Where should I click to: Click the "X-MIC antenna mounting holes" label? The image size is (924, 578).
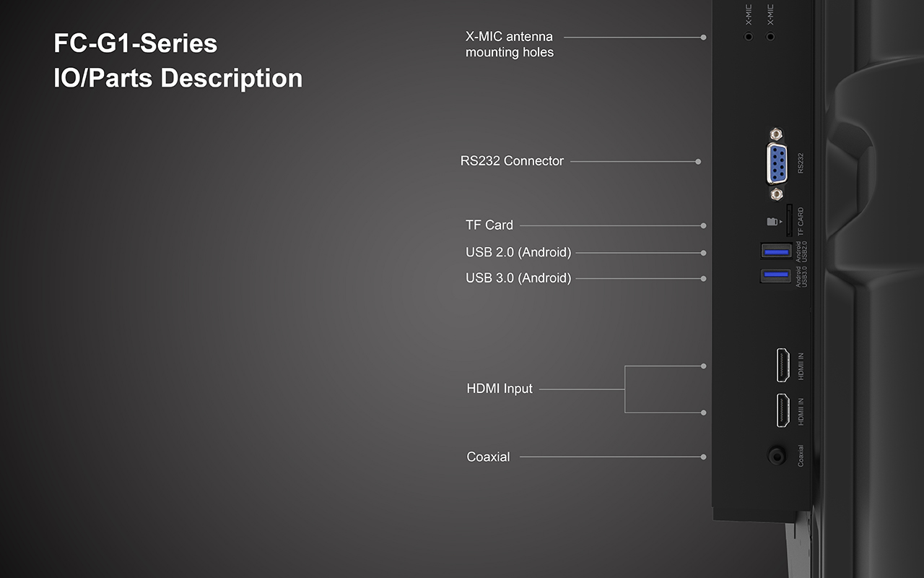tap(510, 44)
